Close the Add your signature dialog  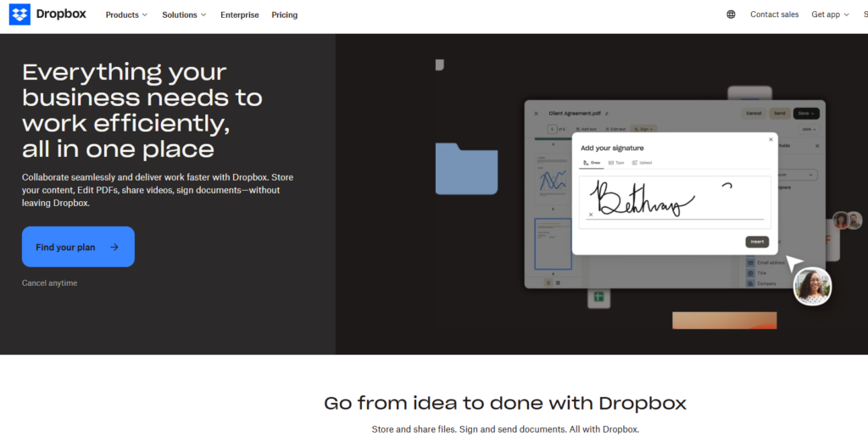coord(771,139)
